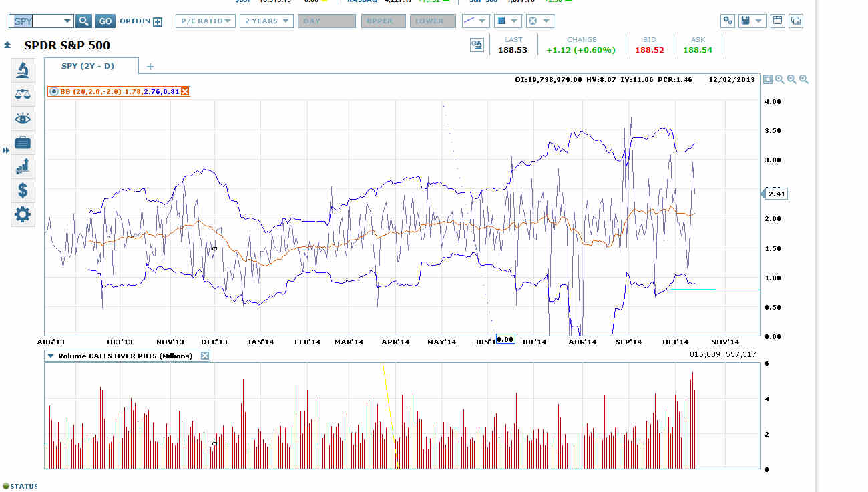Viewport: 868px width, 492px height.
Task: Click the SPDR S&P 500 title
Action: (x=67, y=46)
